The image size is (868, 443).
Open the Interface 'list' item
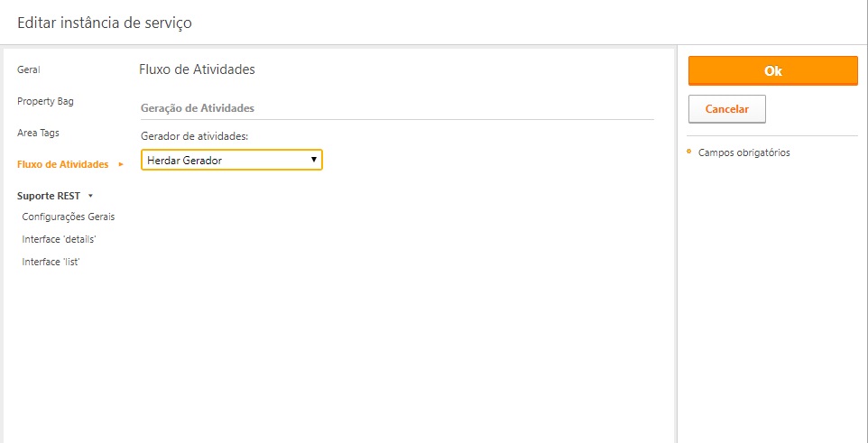51,262
